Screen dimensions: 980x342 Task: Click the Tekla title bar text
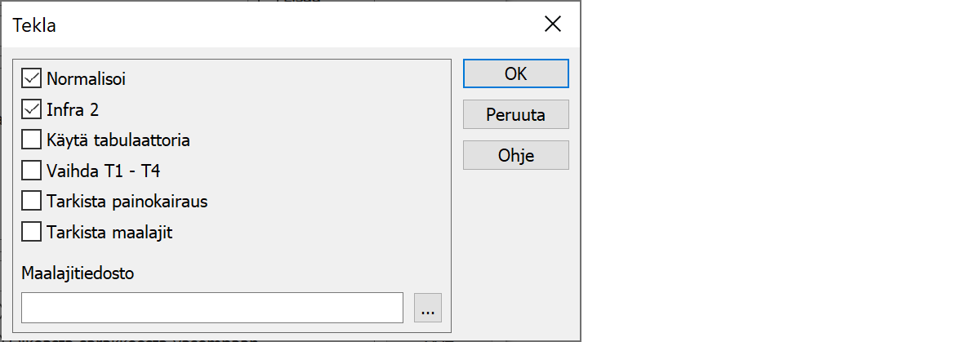(34, 24)
